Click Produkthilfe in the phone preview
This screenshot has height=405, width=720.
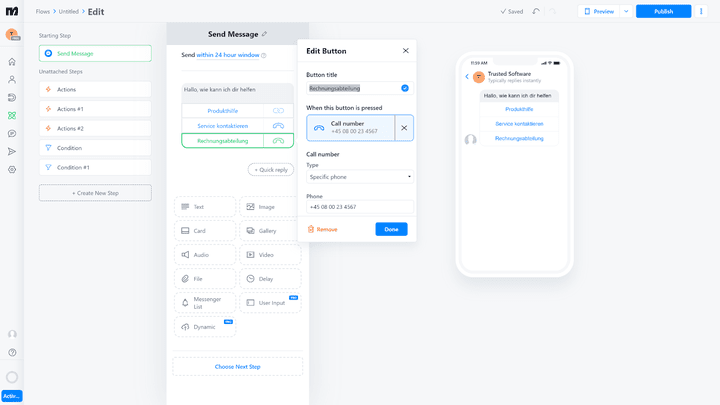(519, 109)
